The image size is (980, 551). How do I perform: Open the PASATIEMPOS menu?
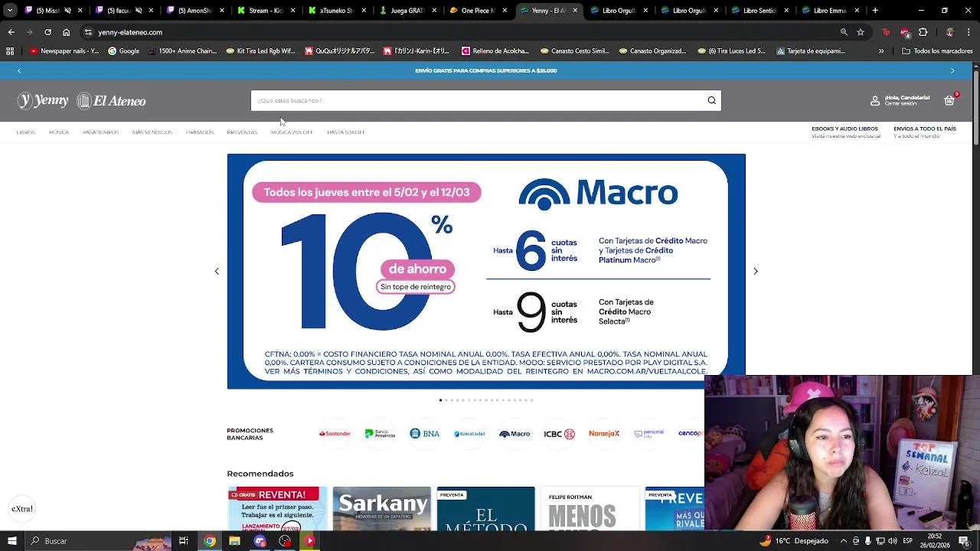coord(100,132)
